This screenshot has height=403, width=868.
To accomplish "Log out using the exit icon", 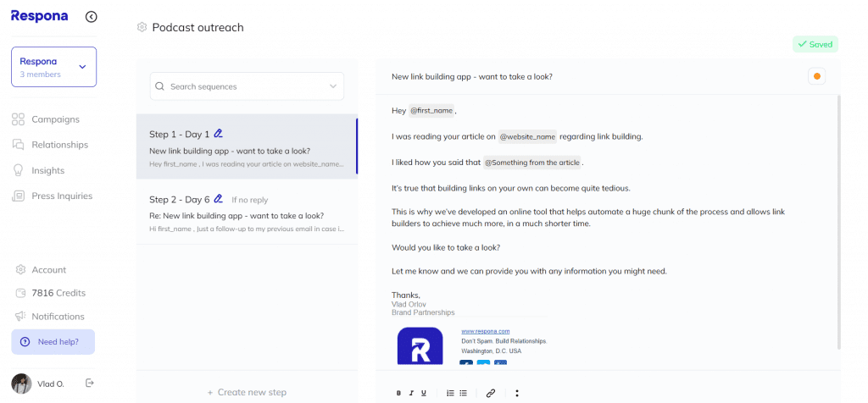I will [x=90, y=383].
